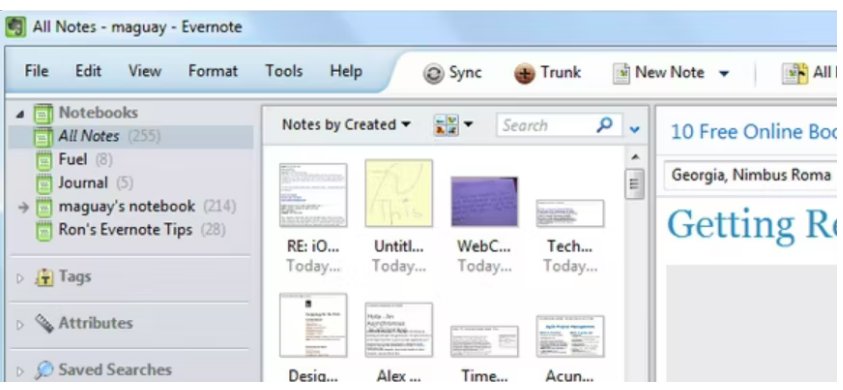Select the Time... note thumbnail
The image size is (843, 390).
click(x=484, y=342)
